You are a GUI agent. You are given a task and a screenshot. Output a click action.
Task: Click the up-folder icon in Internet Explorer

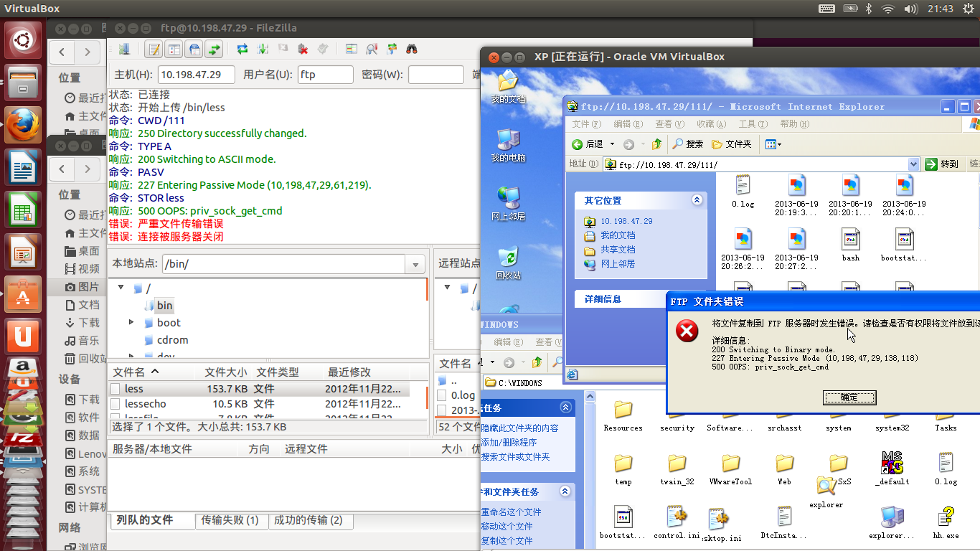tap(656, 144)
